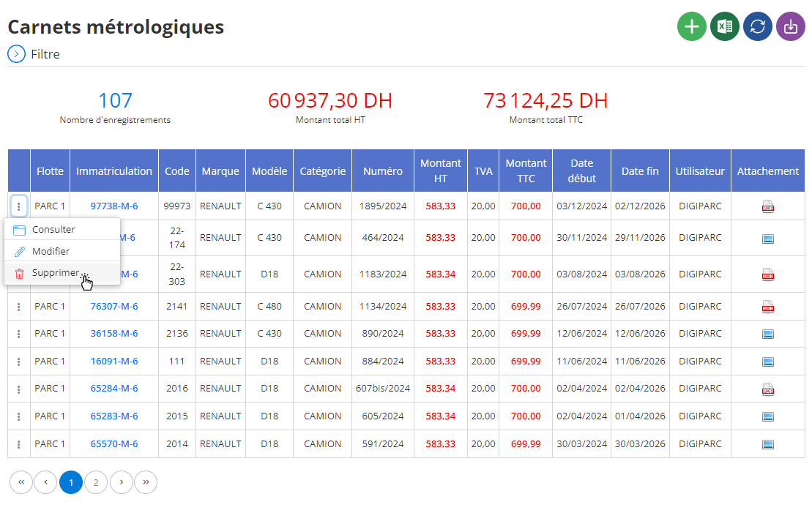This screenshot has width=812, height=513.
Task: Expand the Filtre section
Action: 17,54
